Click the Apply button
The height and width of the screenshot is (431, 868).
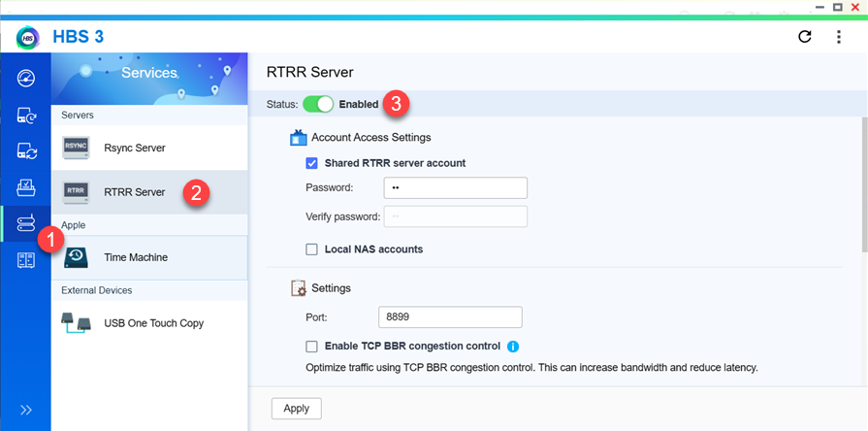(296, 409)
